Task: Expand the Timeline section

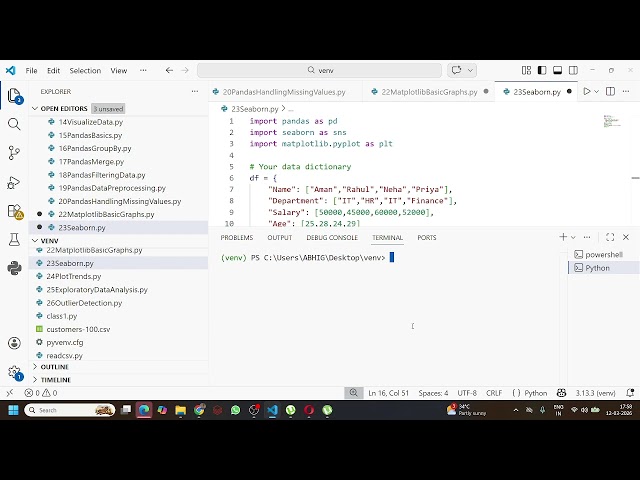Action: (35, 380)
